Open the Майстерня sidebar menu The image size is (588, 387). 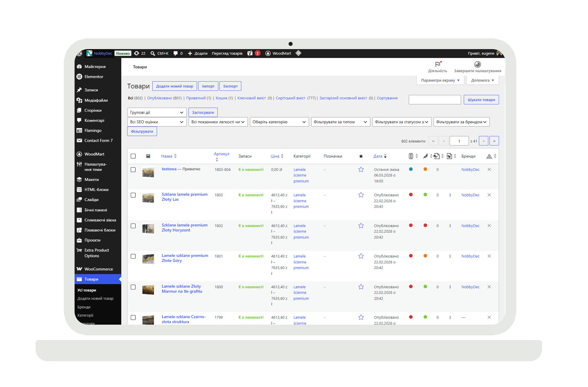click(98, 67)
